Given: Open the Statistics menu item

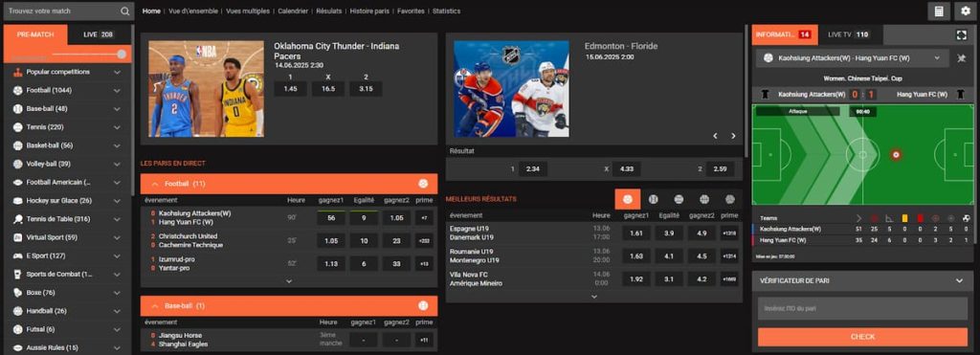Looking at the screenshot, I should pos(446,11).
